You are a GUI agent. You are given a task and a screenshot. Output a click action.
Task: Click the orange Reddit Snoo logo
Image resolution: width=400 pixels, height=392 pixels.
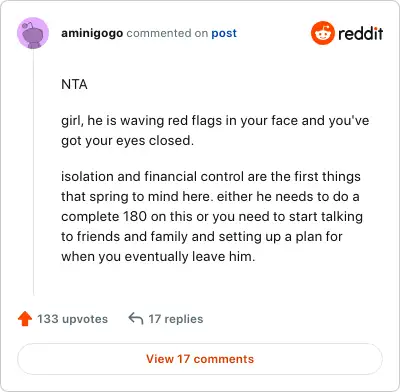(322, 33)
